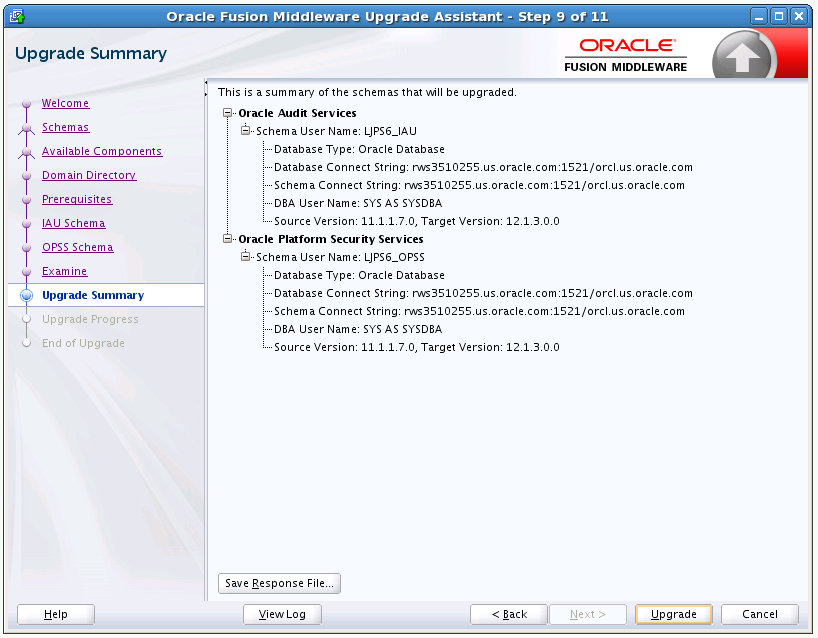Click the Available Components step marker

click(26, 152)
